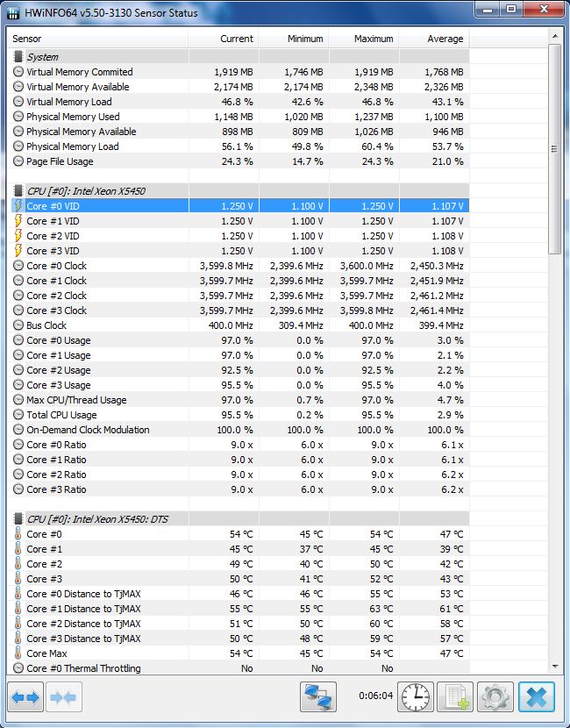Click the Current column header
The width and height of the screenshot is (570, 728).
tap(224, 39)
